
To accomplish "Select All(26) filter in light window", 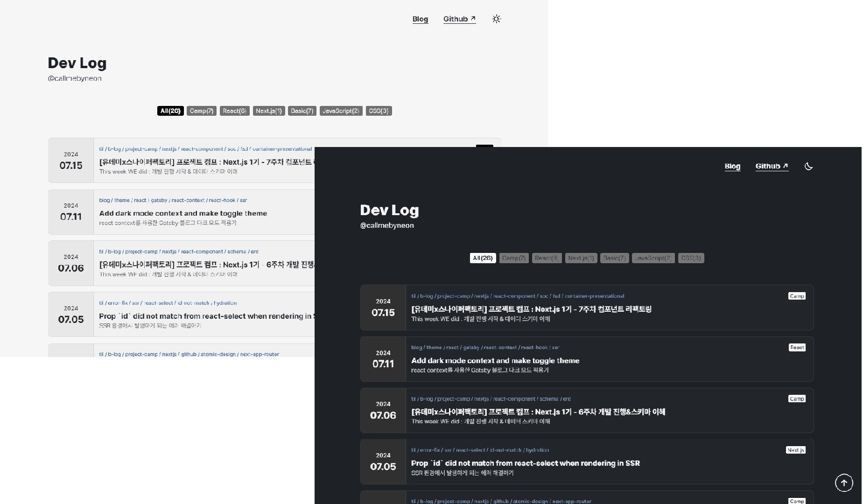I will point(170,111).
